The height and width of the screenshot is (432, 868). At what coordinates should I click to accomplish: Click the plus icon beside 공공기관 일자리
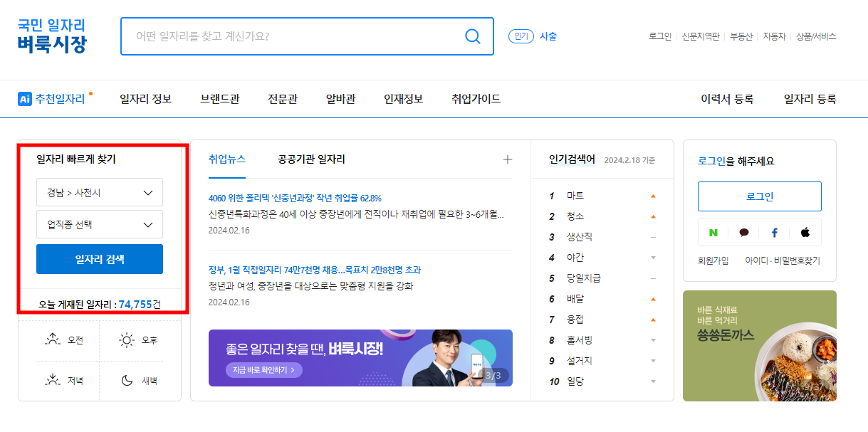click(x=508, y=159)
